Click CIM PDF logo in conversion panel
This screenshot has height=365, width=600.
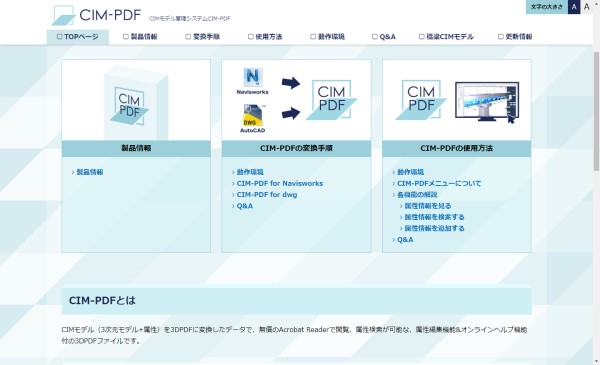pos(331,99)
